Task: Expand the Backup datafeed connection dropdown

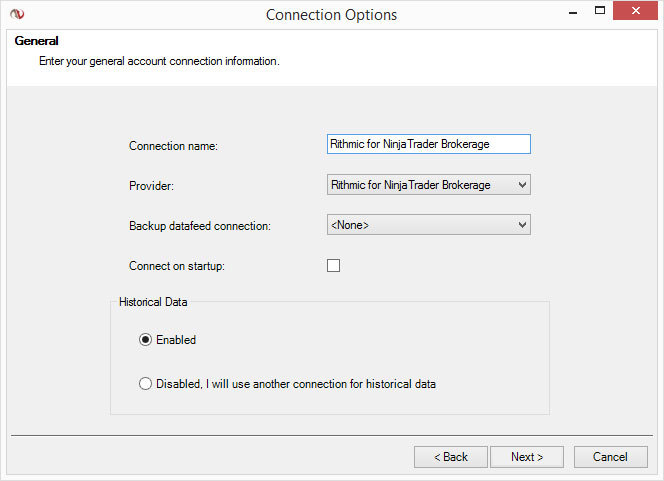Action: 429,224
